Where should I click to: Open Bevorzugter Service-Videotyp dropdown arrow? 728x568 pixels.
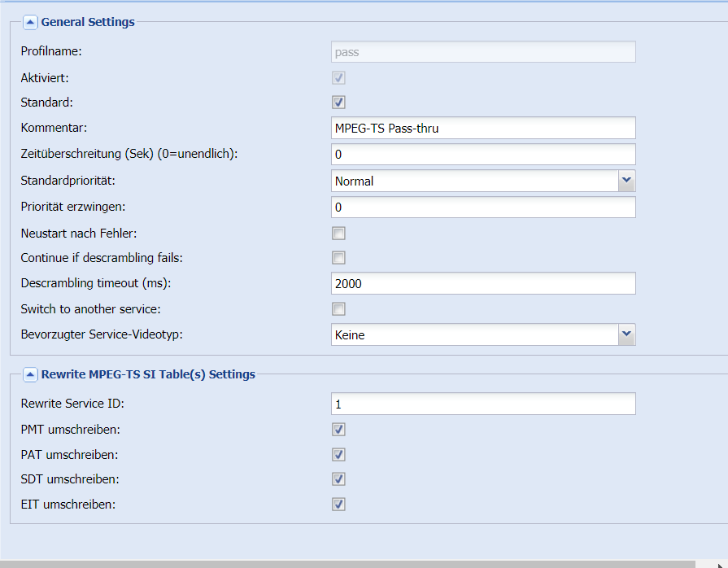tap(627, 334)
